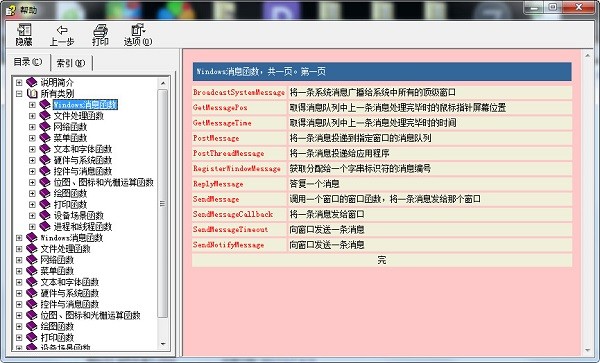Open the BroadcastSystemMessage function link

click(x=239, y=92)
